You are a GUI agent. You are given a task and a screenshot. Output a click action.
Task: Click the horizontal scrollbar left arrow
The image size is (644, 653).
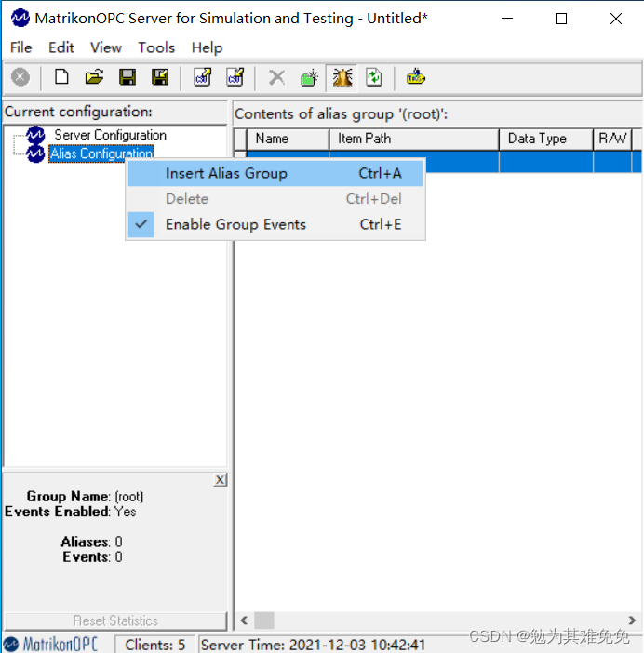click(x=244, y=620)
